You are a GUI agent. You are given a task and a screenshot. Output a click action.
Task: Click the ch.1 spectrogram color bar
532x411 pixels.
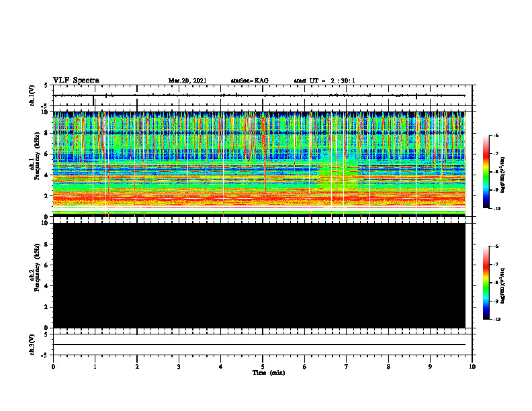click(486, 172)
